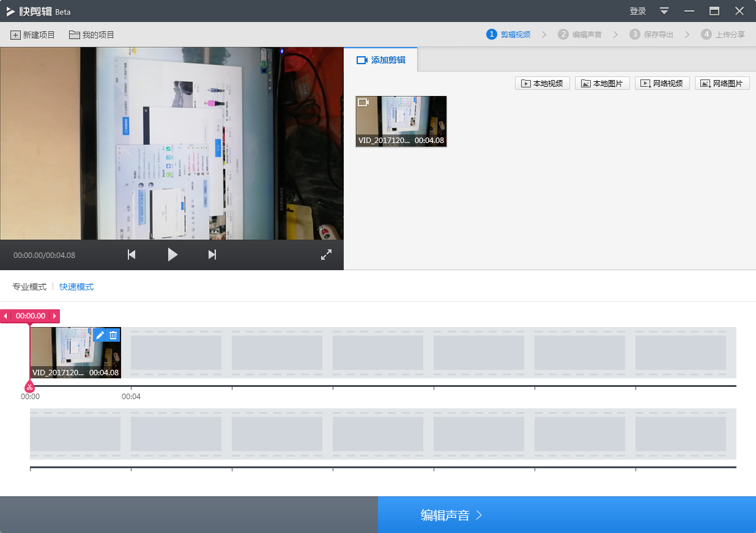
Task: Go to step 1 剪辑视频
Action: pyautogui.click(x=509, y=35)
